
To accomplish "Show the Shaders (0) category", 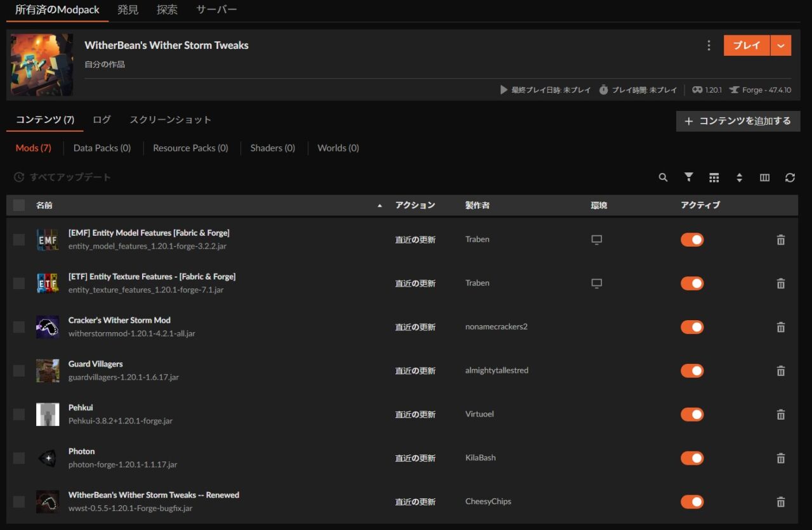I will (x=273, y=148).
